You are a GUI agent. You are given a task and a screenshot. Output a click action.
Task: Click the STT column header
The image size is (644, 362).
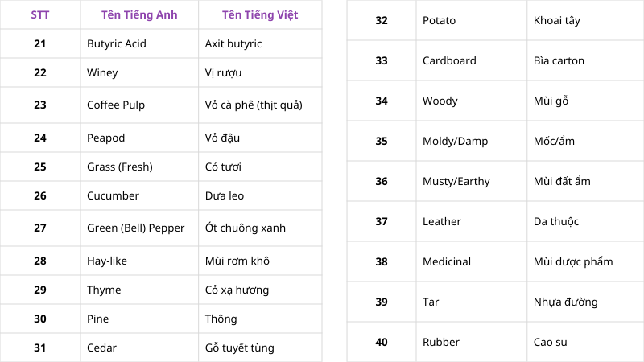pyautogui.click(x=39, y=14)
